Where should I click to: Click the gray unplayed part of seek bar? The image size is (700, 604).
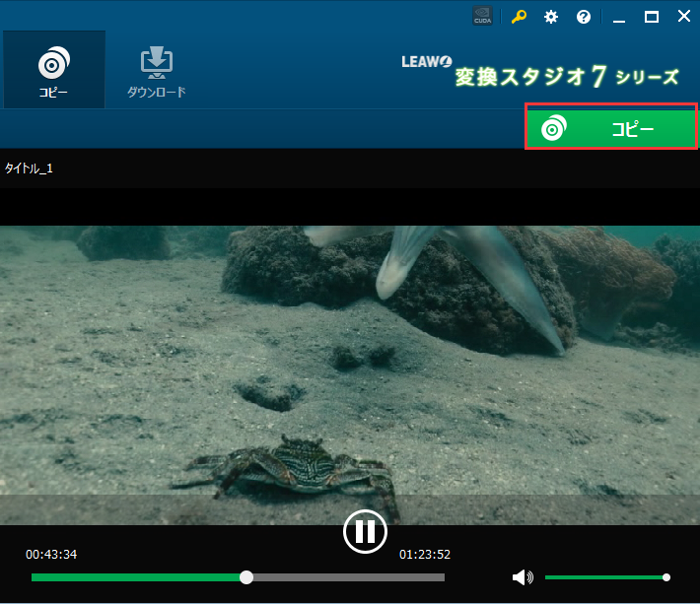(x=345, y=577)
